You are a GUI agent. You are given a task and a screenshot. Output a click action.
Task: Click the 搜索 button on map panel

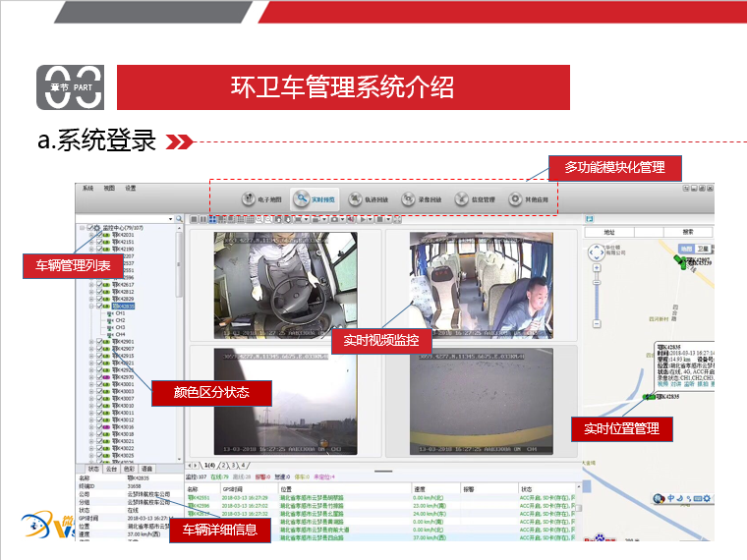pyautogui.click(x=686, y=231)
